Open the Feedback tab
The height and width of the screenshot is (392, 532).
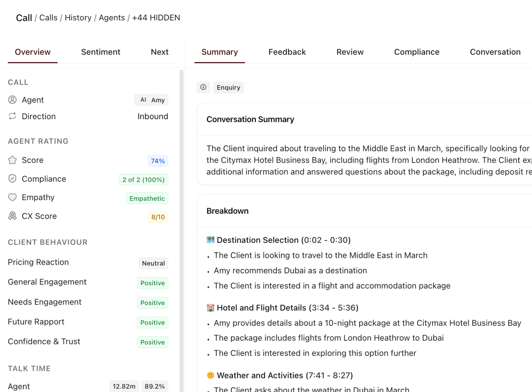(x=287, y=52)
